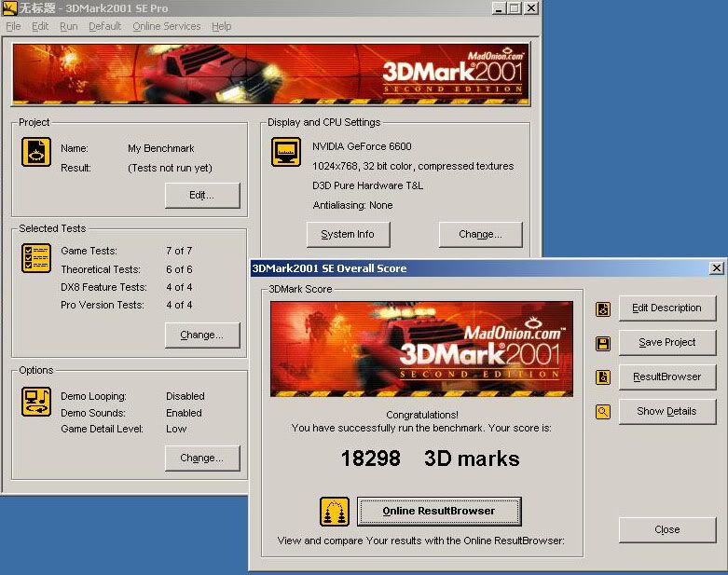This screenshot has width=728, height=575.
Task: Click the Close button in score dialog
Action: [x=667, y=530]
